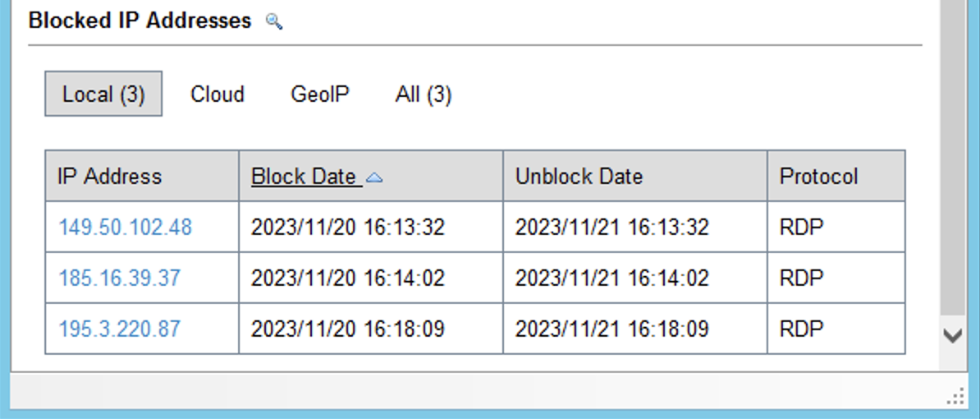This screenshot has width=980, height=419.
Task: Click the IP Address column header
Action: click(x=110, y=177)
